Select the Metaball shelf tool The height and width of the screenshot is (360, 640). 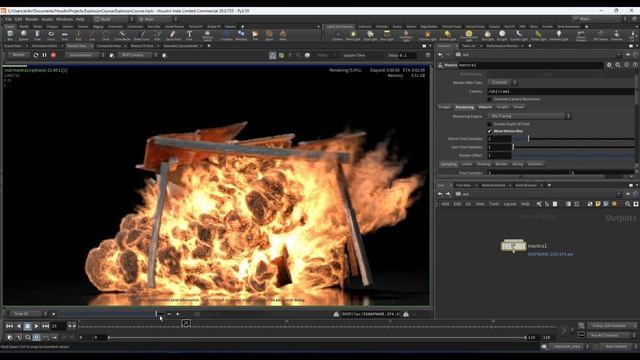241,36
